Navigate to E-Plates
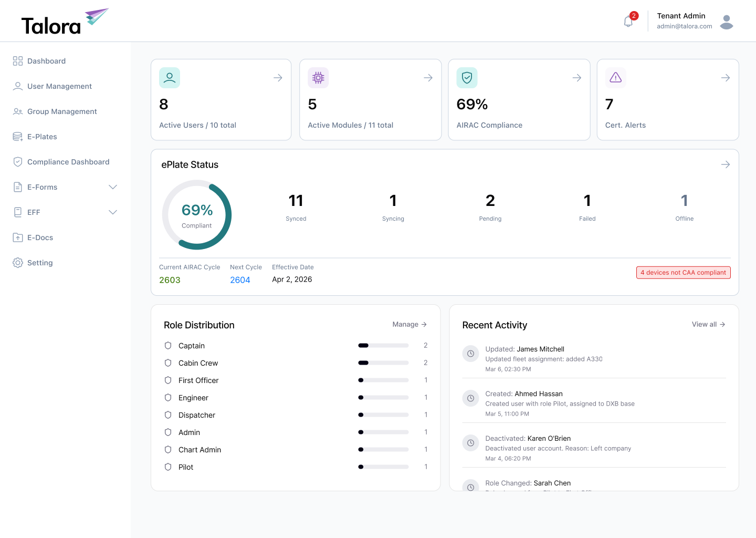The width and height of the screenshot is (756, 538). pos(42,137)
